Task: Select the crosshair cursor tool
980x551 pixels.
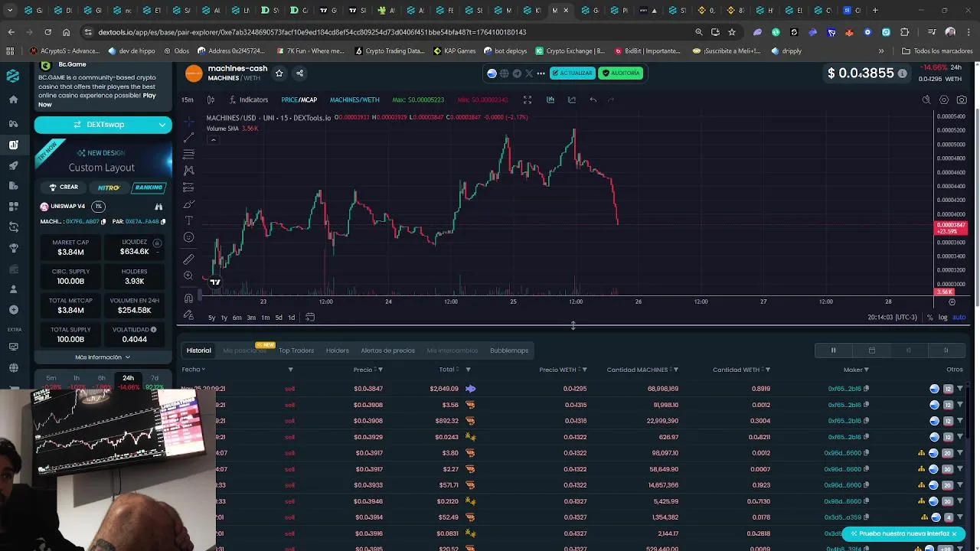Action: pos(189,121)
